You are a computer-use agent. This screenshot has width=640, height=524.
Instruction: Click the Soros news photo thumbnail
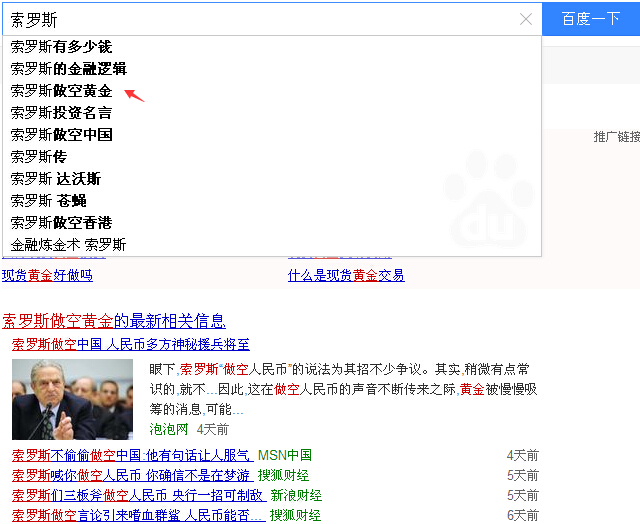pos(72,399)
